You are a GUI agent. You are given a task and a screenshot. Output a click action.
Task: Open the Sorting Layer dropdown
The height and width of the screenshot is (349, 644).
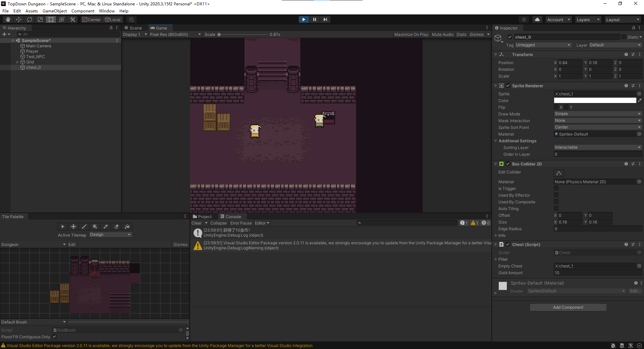(597, 147)
